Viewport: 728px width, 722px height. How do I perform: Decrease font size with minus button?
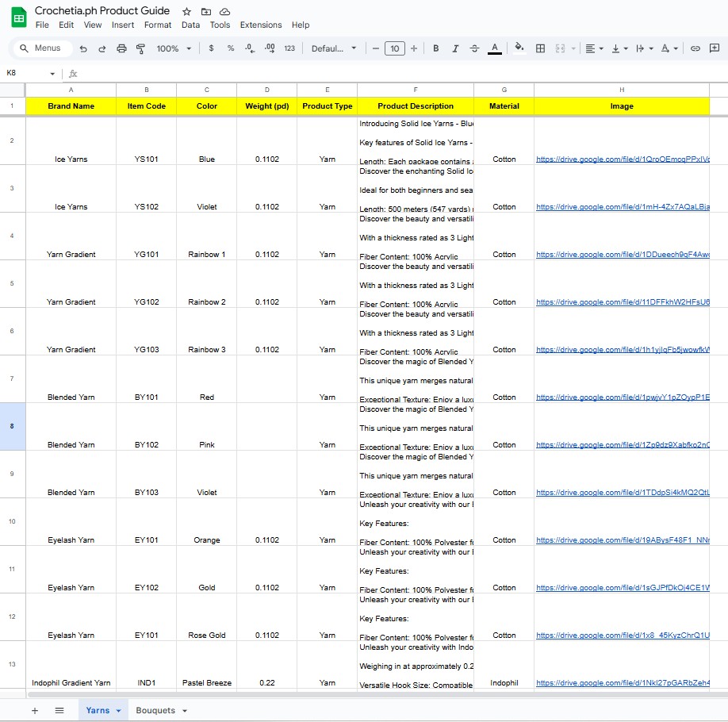(376, 48)
